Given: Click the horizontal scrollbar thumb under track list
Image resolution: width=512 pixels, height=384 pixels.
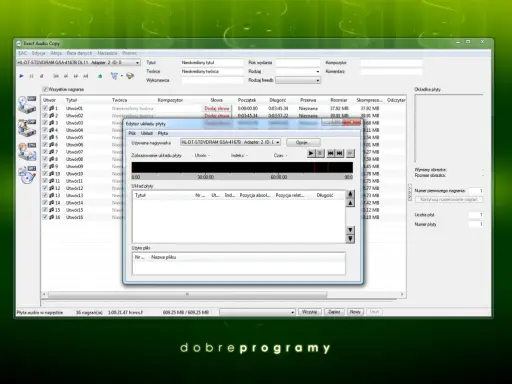Looking at the screenshot, I should (x=187, y=295).
